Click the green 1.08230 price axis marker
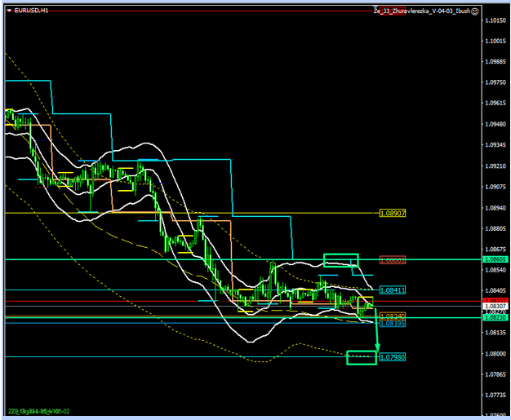This screenshot has height=420, width=511. (x=495, y=317)
